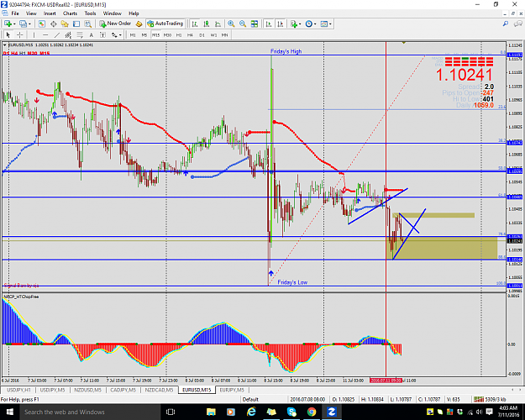Click the Windows taskbar search field
Image resolution: width=525 pixels, height=420 pixels.
pyautogui.click(x=90, y=412)
